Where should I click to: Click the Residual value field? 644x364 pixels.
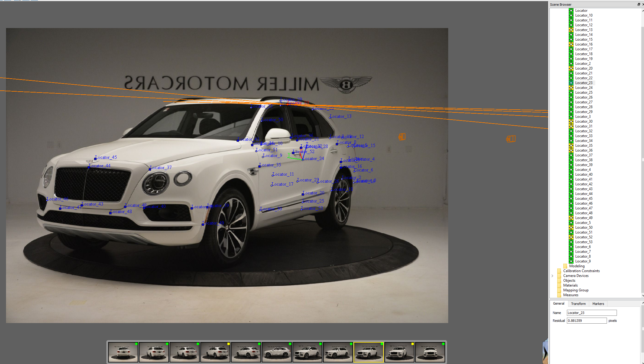click(x=586, y=321)
